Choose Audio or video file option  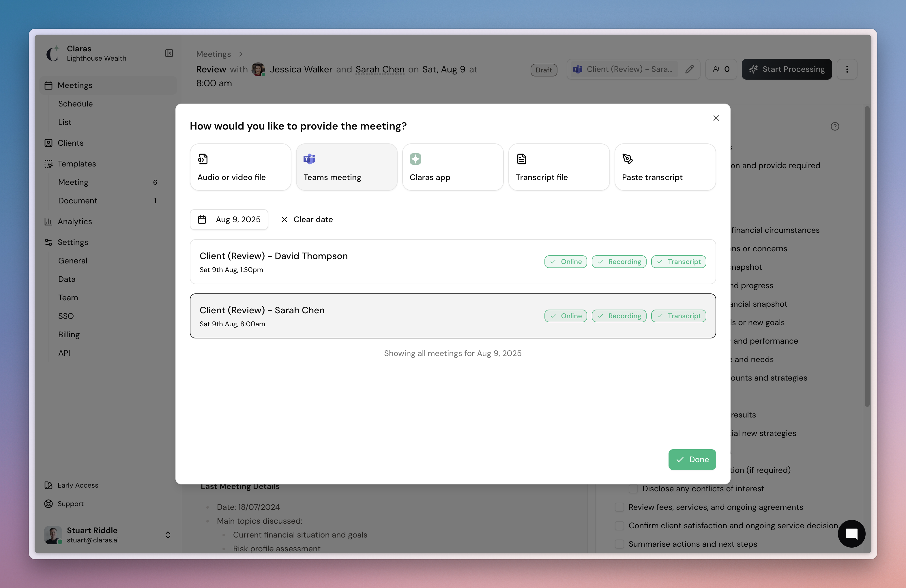point(241,167)
